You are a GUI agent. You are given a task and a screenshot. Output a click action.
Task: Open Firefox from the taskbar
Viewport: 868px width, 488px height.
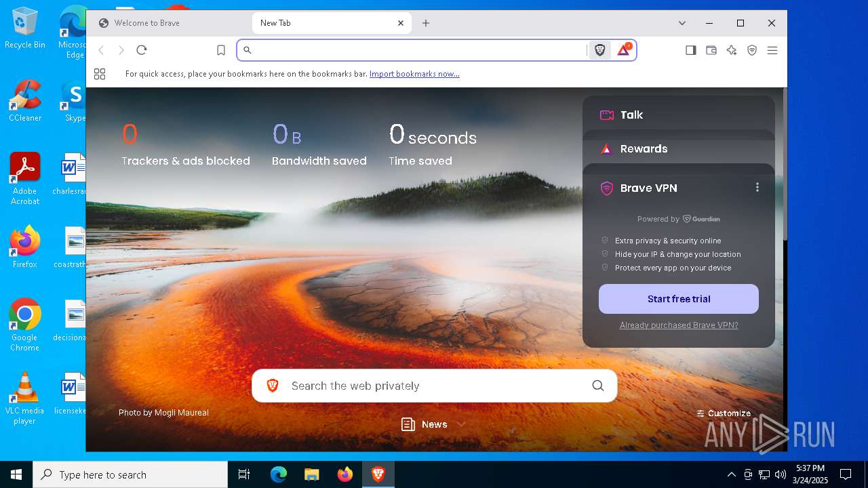click(x=344, y=474)
